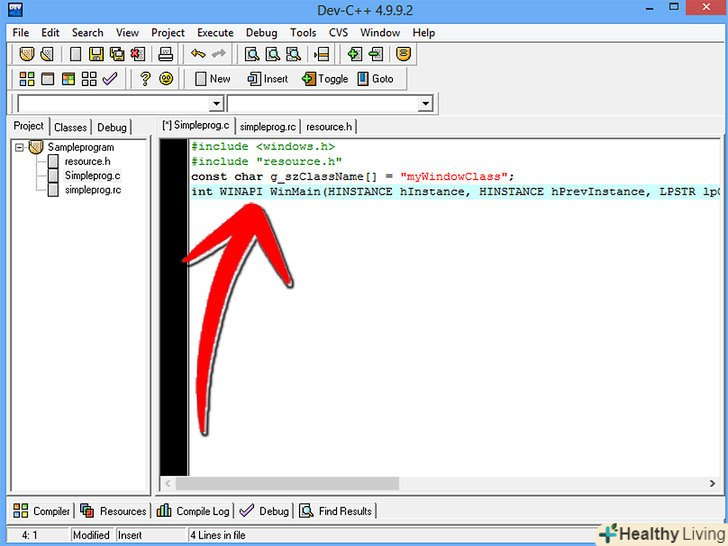Switch to the Classes tab in side panel
Viewport: 728px width, 546px height.
pyautogui.click(x=70, y=127)
